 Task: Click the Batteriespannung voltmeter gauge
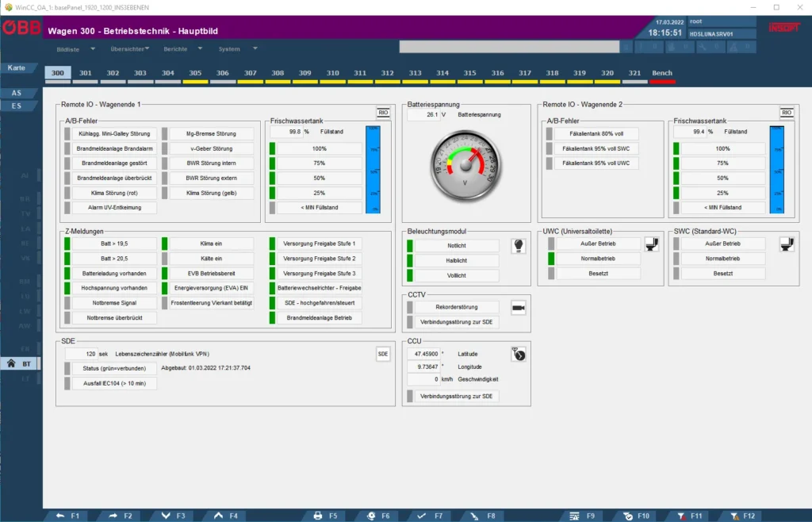pyautogui.click(x=465, y=166)
